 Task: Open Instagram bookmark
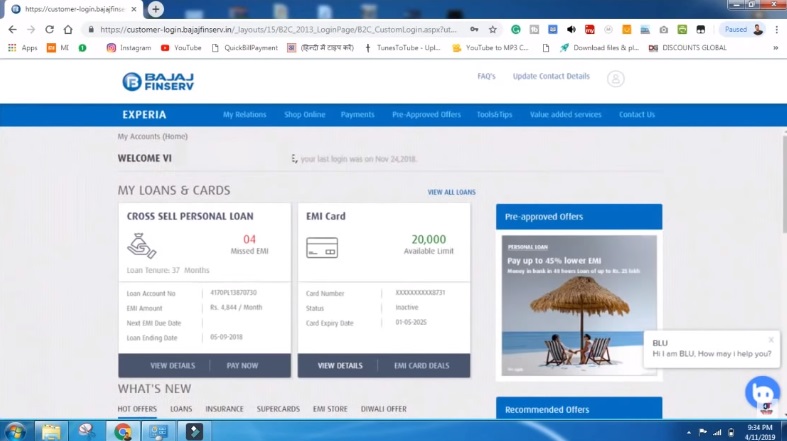(128, 48)
